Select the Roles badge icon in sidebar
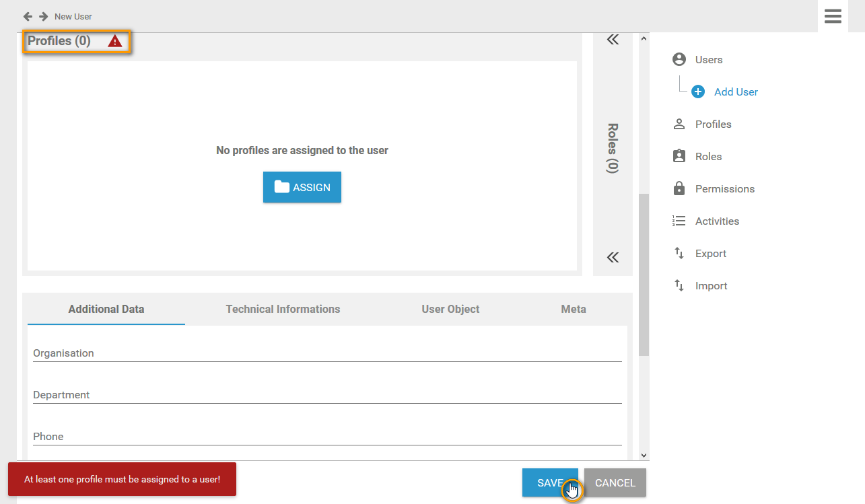The width and height of the screenshot is (865, 504). [x=679, y=156]
